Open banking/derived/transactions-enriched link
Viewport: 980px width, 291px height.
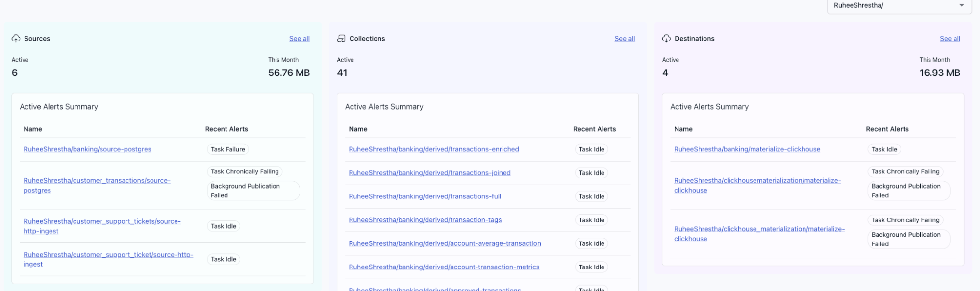tap(434, 149)
